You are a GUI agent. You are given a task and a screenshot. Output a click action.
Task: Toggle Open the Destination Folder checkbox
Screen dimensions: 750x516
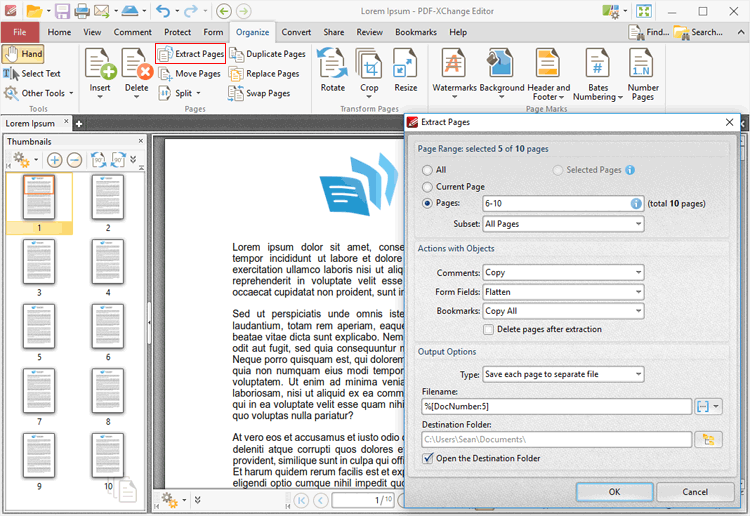click(428, 458)
